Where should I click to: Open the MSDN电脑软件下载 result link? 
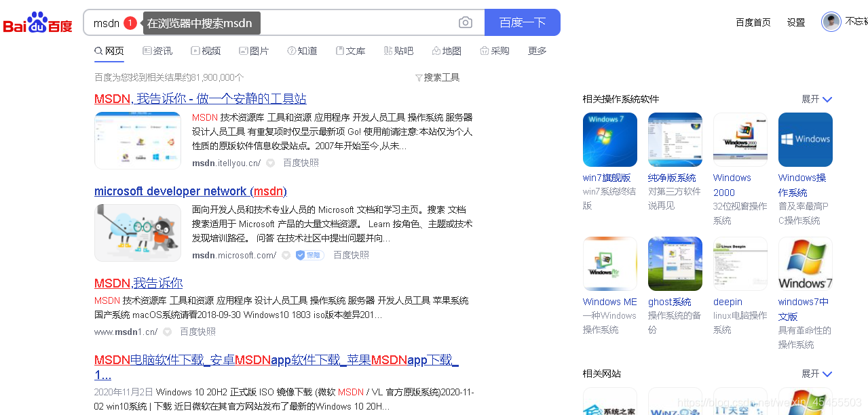point(276,367)
